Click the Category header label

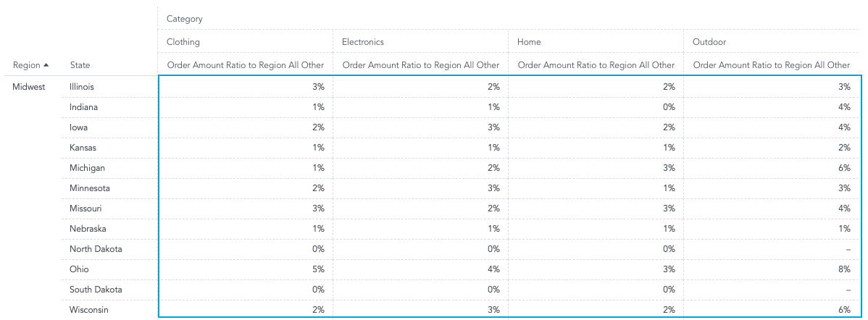tap(184, 19)
